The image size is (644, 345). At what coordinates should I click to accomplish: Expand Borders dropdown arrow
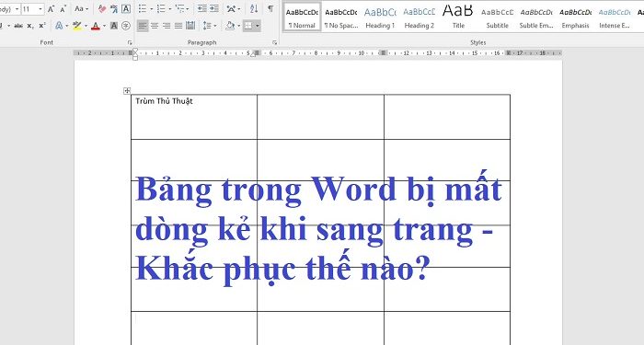point(258,26)
